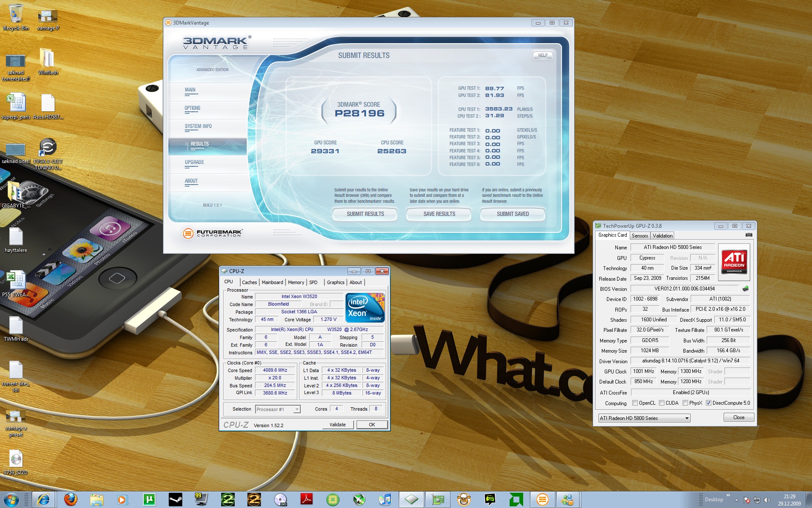Launch Internet Explorer from taskbar
Image resolution: width=812 pixels, height=508 pixels.
[x=44, y=500]
